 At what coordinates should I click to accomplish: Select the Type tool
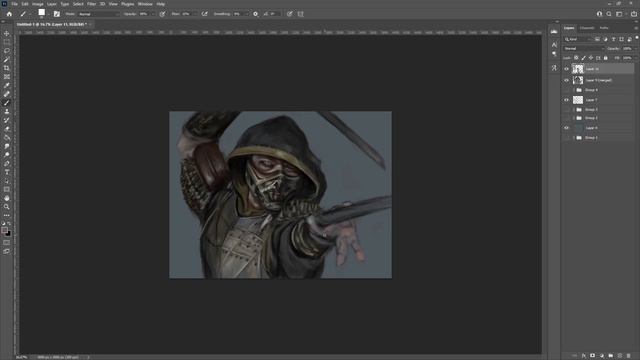(x=7, y=172)
